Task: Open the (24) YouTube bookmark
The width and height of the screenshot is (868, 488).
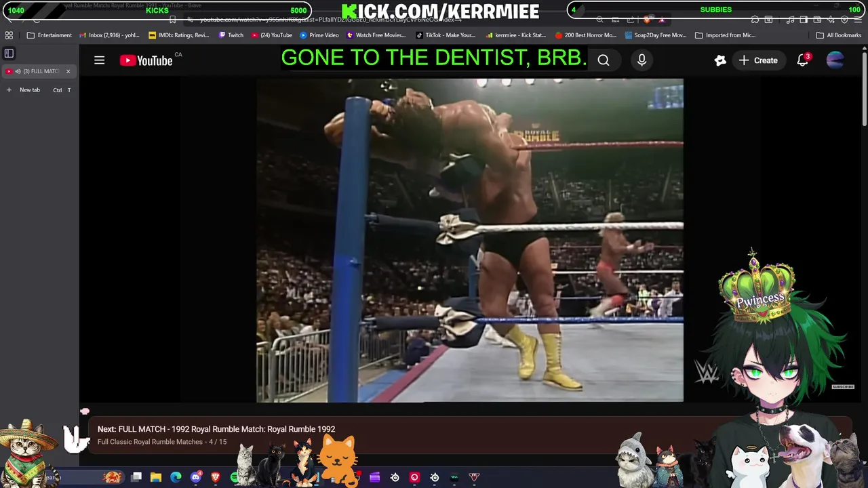Action: click(x=272, y=35)
